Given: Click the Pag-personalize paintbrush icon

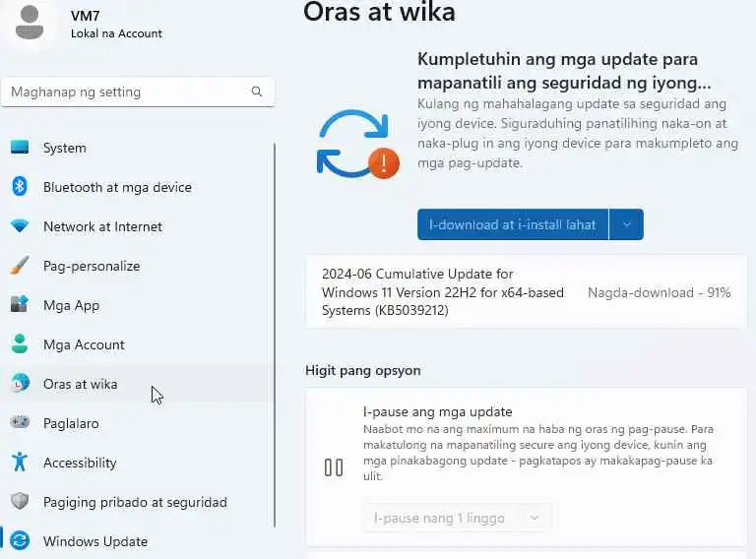Looking at the screenshot, I should click(x=20, y=266).
